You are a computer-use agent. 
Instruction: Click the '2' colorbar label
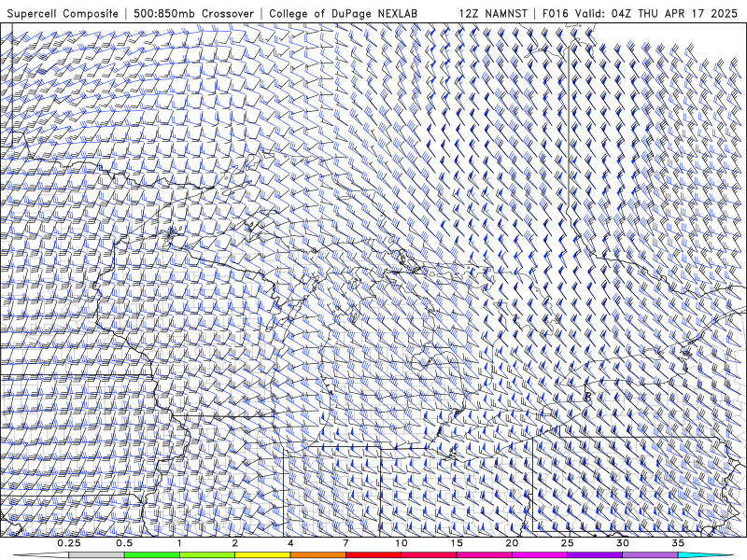tap(235, 543)
